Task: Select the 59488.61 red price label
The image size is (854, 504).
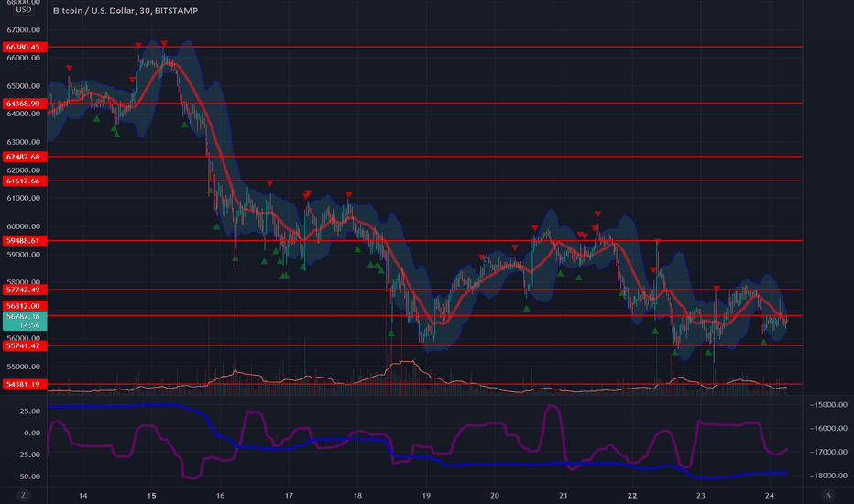Action: point(25,241)
